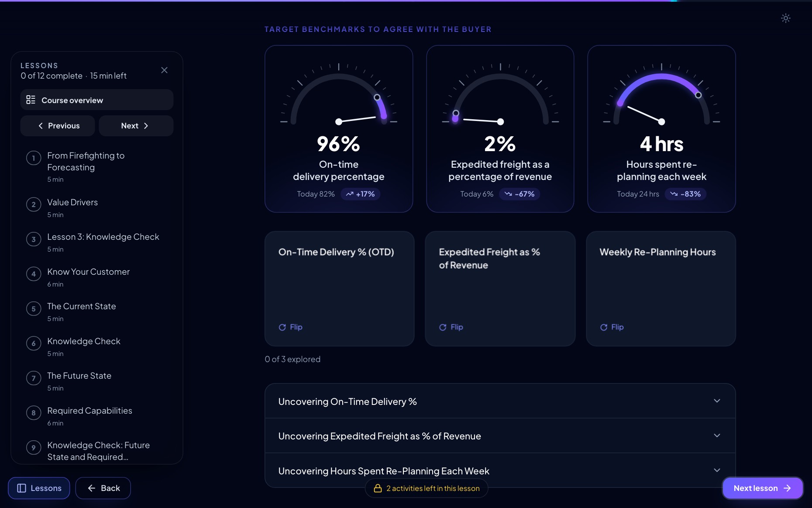The image size is (812, 508).
Task: Flip the Weekly Re-Planning Hours card
Action: click(612, 327)
